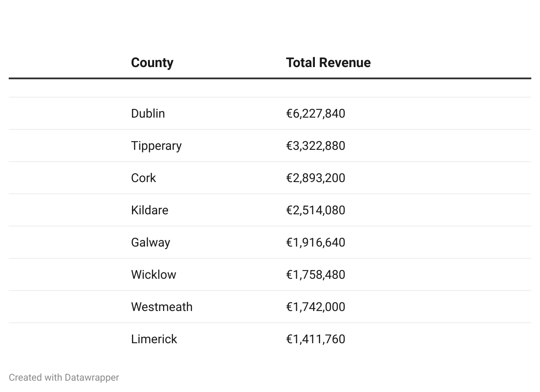
Task: Click the €1,742,000 revenue value
Action: (315, 307)
